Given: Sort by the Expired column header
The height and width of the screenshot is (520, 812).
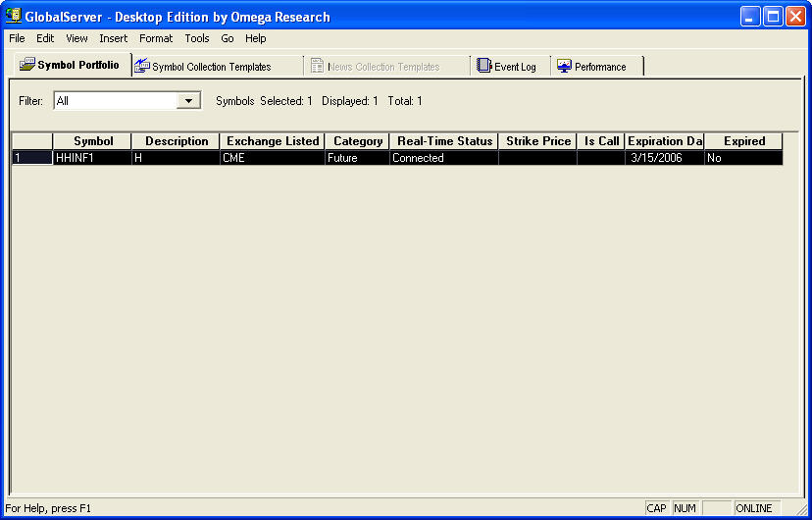Looking at the screenshot, I should point(743,141).
